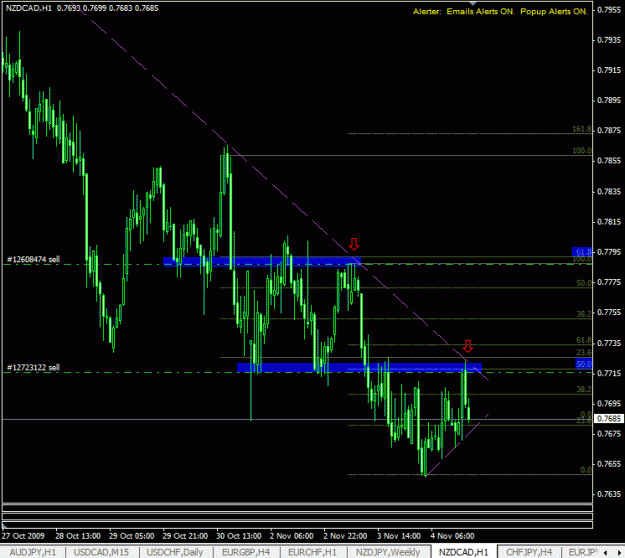Select the blue-highlighted 61.8 Fibonacci label
Viewport: 625px width, 558px height.
point(582,252)
